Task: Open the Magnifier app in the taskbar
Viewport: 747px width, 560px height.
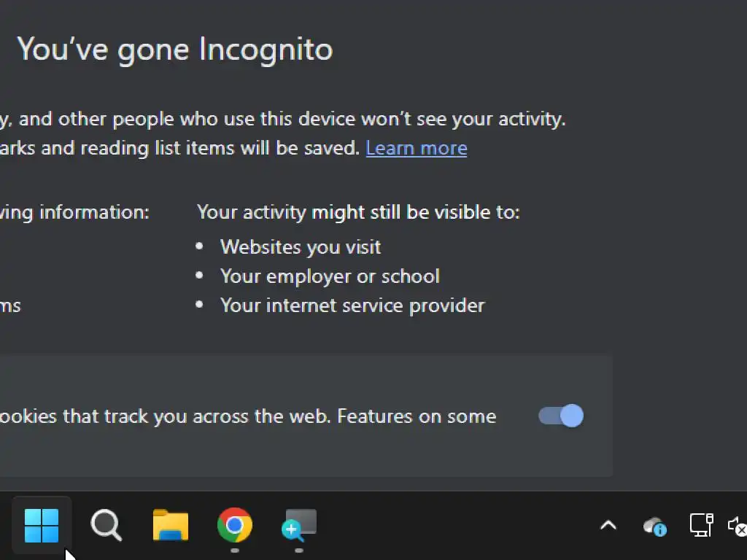Action: (299, 525)
